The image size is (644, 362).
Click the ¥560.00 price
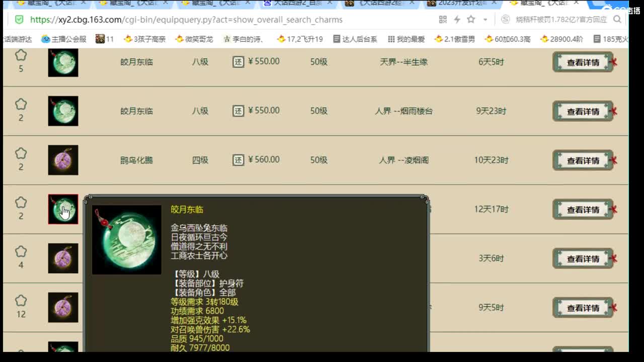pyautogui.click(x=264, y=160)
